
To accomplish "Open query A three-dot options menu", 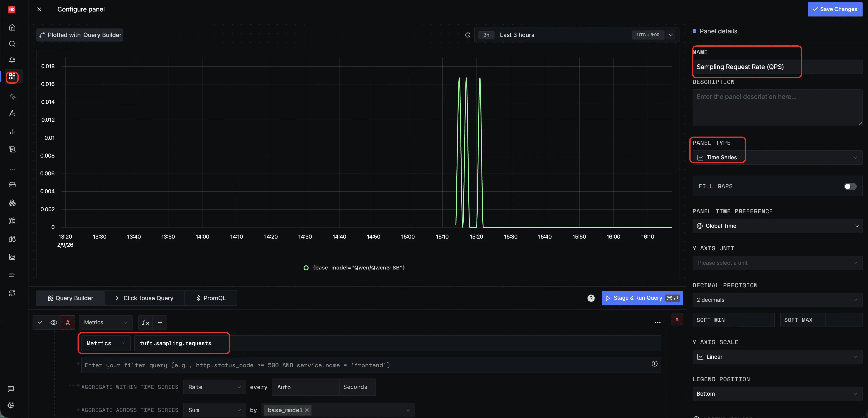I will (657, 323).
